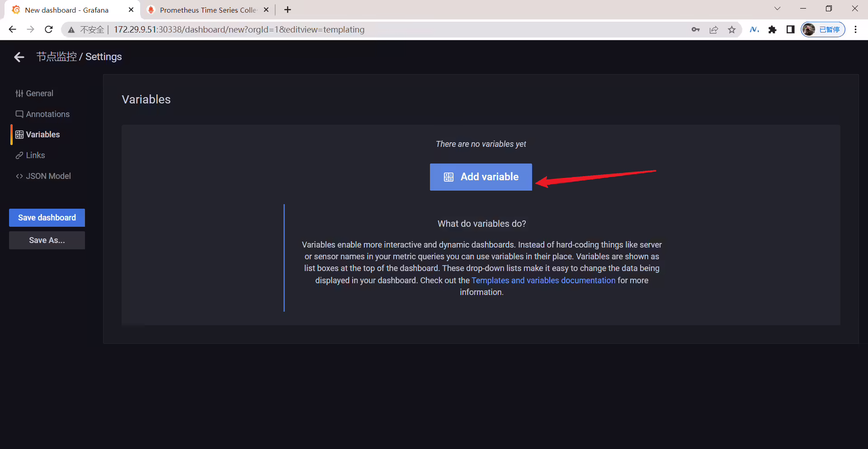Switch to the Prometheus Time Series tab

tap(208, 10)
